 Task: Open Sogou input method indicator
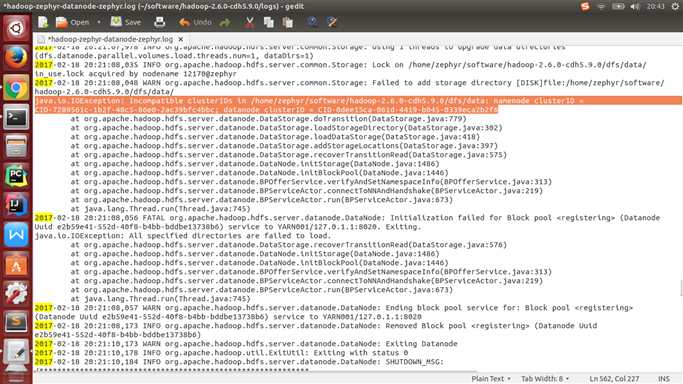[585, 6]
